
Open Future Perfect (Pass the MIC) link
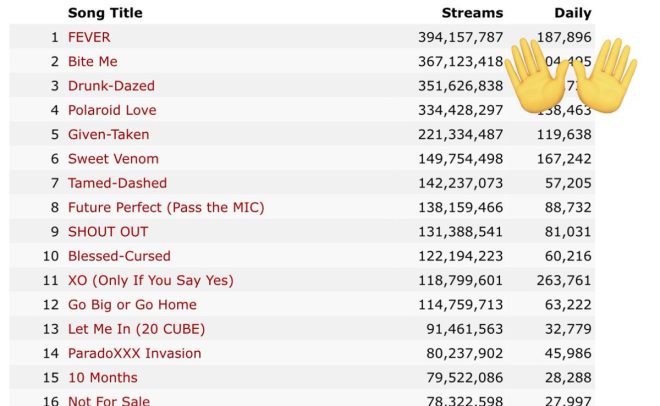(x=166, y=207)
